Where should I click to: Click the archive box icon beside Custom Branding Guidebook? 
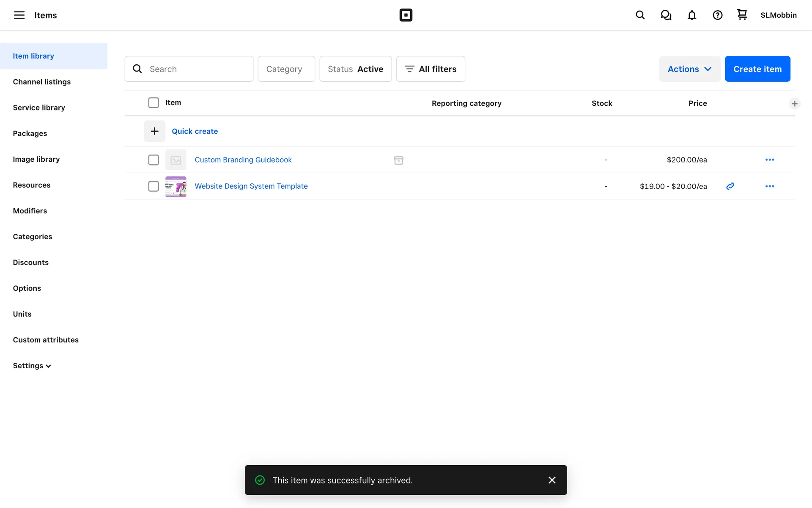tap(398, 160)
